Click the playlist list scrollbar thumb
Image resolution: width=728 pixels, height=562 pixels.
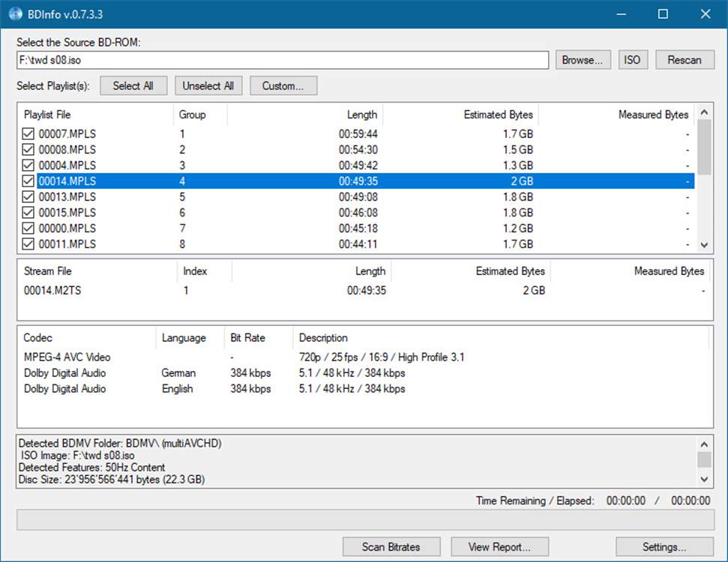[704, 147]
